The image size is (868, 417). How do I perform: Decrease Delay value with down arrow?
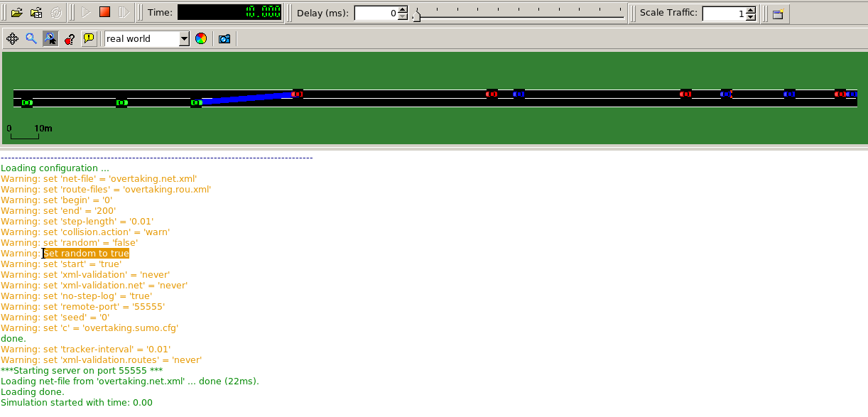[x=403, y=17]
